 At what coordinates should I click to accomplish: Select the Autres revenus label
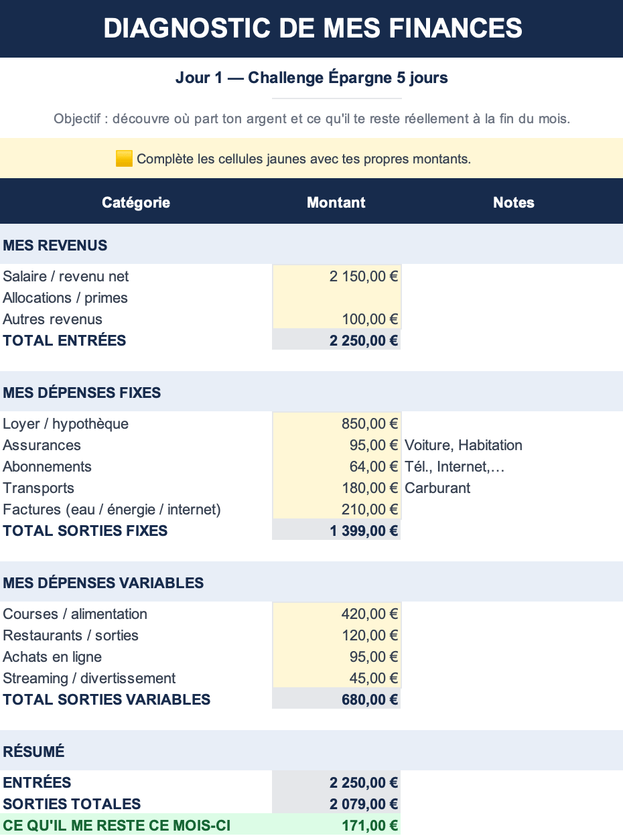(x=53, y=319)
